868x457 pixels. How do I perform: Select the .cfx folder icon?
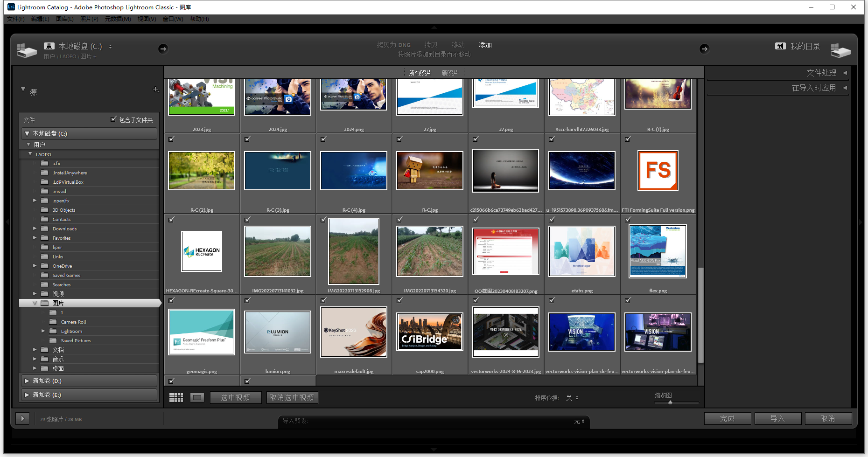click(45, 163)
